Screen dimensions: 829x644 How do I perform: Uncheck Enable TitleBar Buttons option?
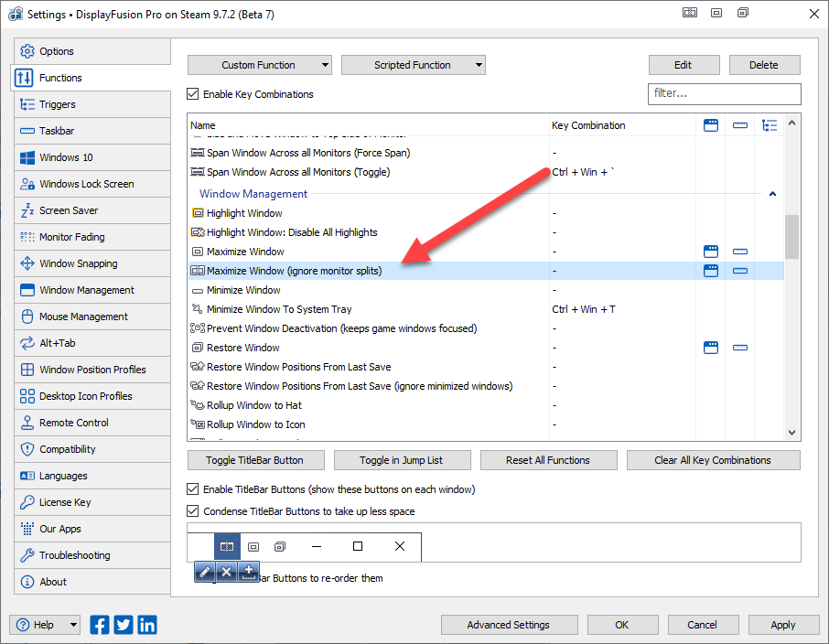pyautogui.click(x=193, y=489)
